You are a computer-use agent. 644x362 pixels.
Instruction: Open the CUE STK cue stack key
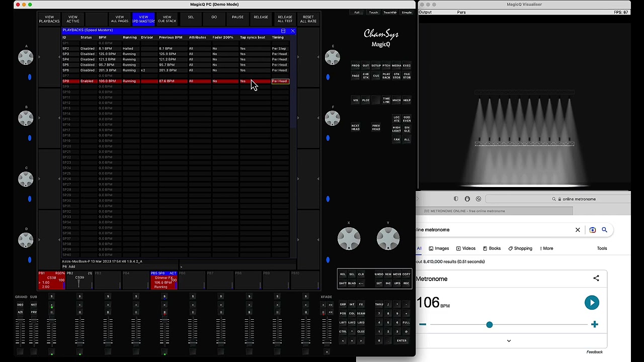pos(366,76)
